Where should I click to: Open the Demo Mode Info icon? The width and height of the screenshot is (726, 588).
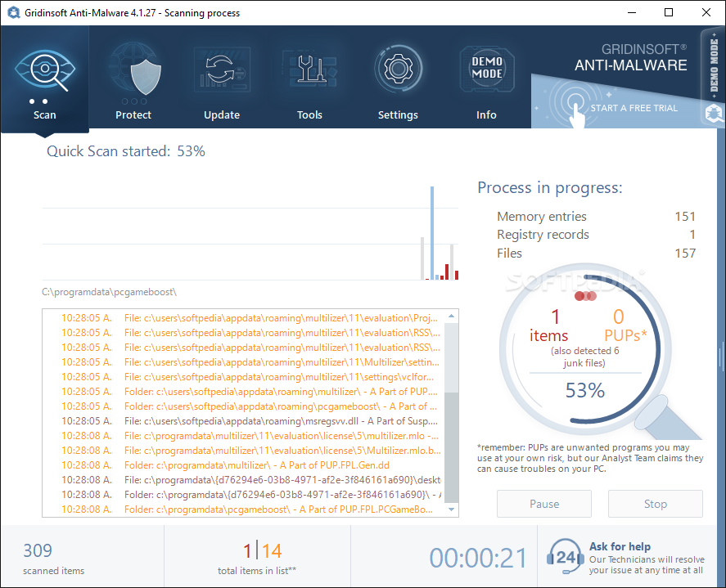tap(487, 69)
